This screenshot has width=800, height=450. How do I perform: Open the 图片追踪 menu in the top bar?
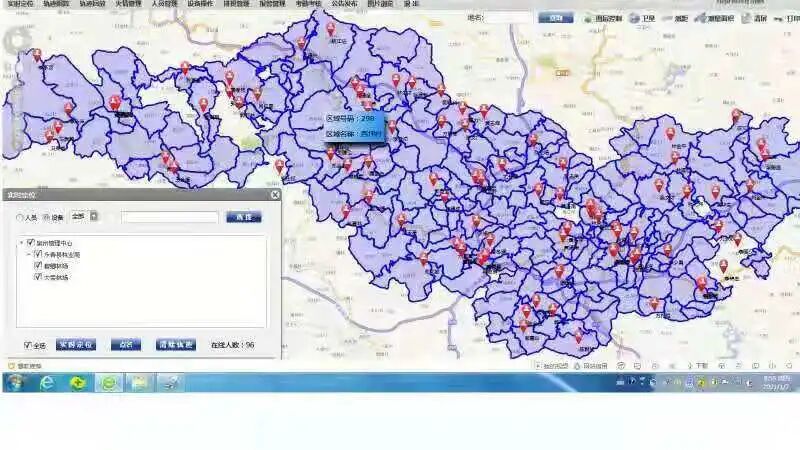pos(381,4)
